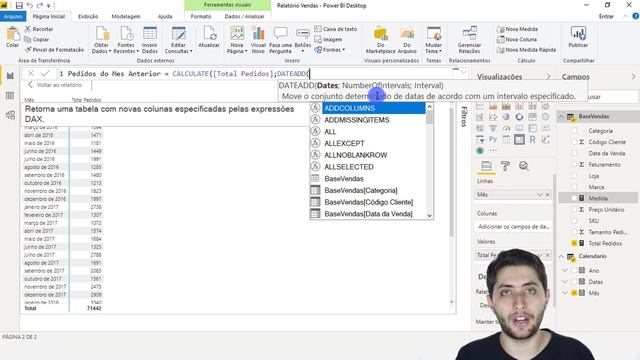Click Atualizar refresh icon

(x=209, y=34)
